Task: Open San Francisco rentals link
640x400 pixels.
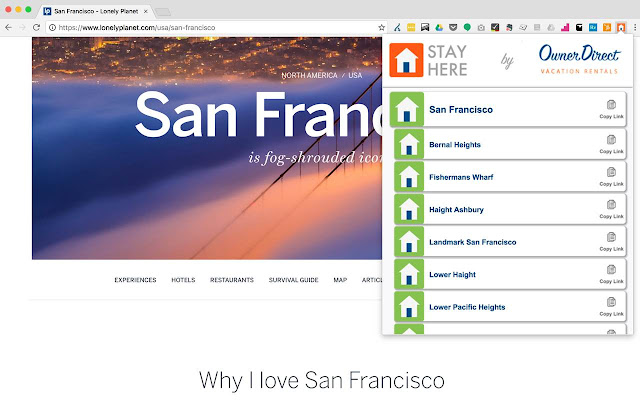Action: (x=461, y=109)
